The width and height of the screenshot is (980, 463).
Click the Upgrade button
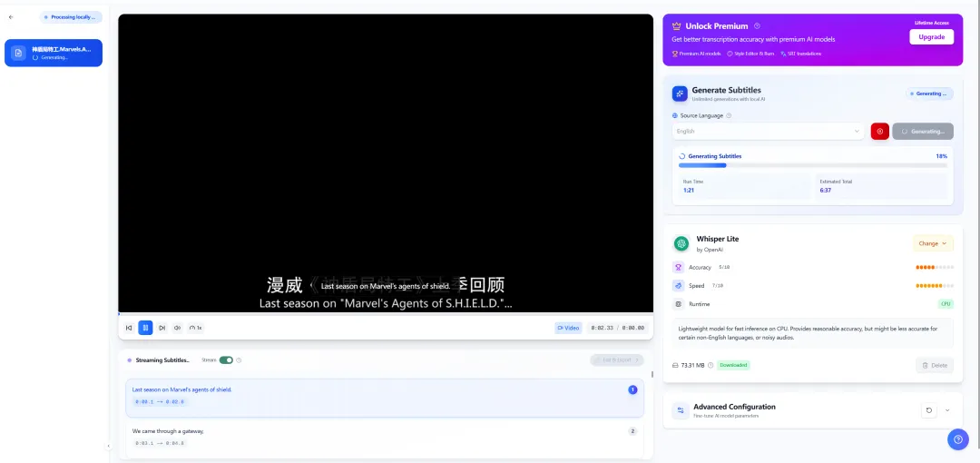(931, 37)
